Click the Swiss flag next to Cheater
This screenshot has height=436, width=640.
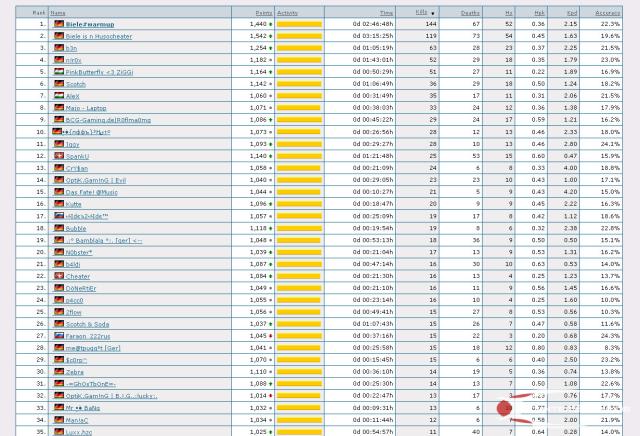(58, 276)
